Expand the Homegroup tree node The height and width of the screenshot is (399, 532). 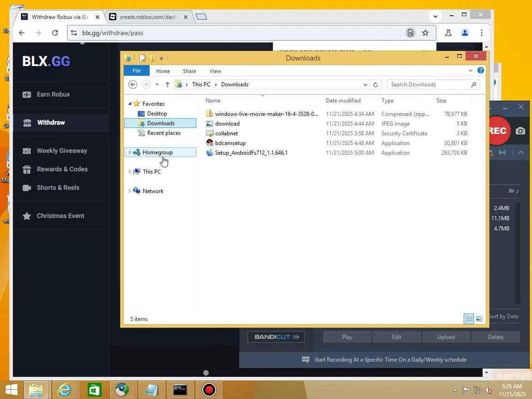(x=130, y=152)
